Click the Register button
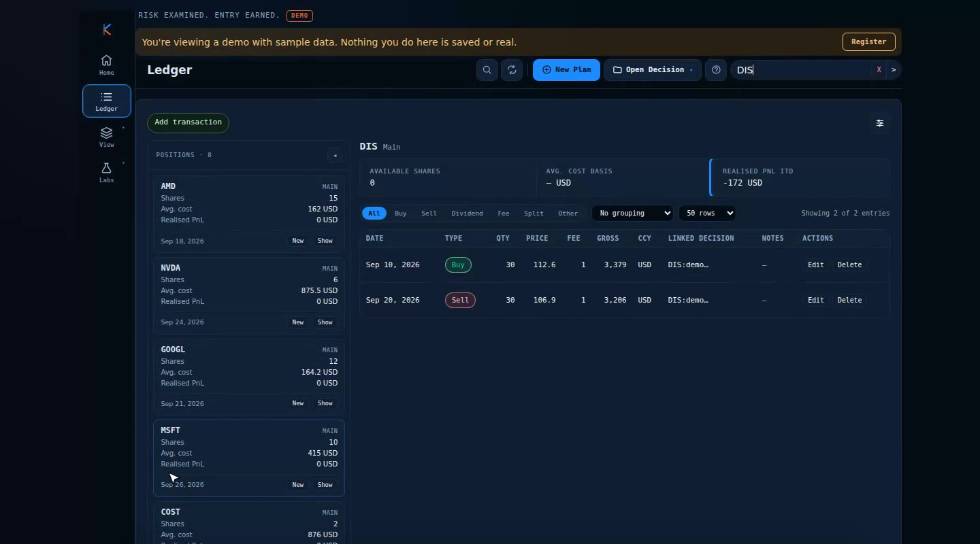This screenshot has height=544, width=980. click(x=868, y=41)
